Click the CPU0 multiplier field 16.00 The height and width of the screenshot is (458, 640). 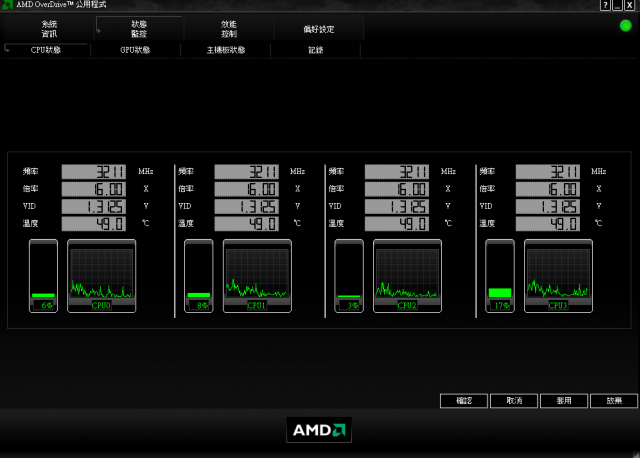pyautogui.click(x=93, y=189)
